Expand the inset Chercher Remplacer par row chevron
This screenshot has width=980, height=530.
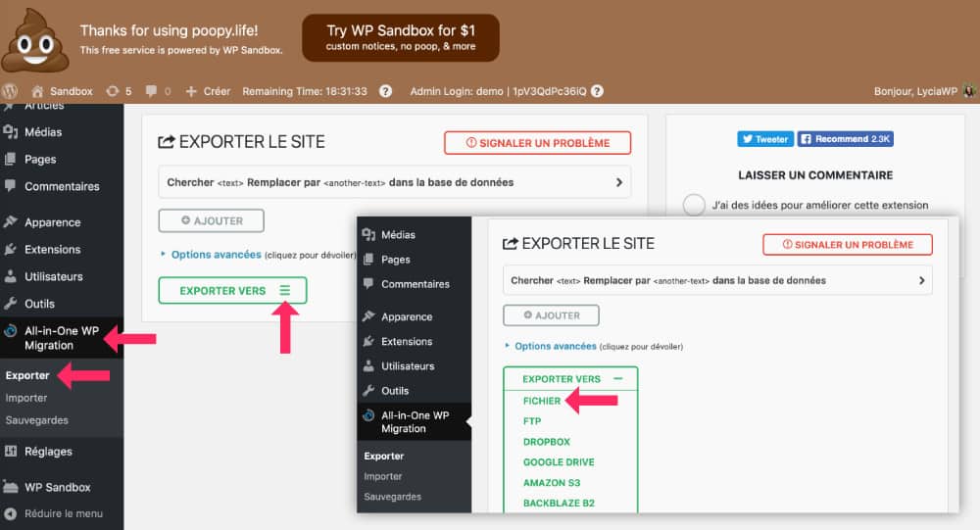[x=921, y=280]
